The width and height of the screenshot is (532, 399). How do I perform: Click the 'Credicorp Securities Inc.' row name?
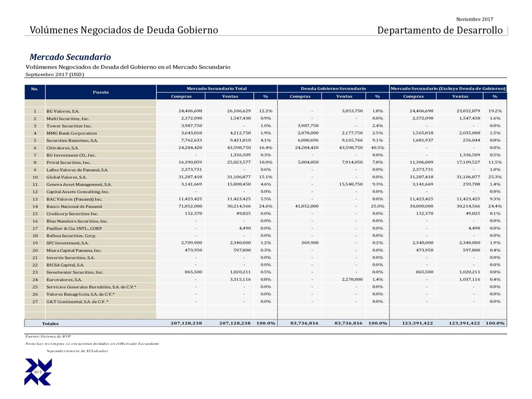[x=72, y=214]
